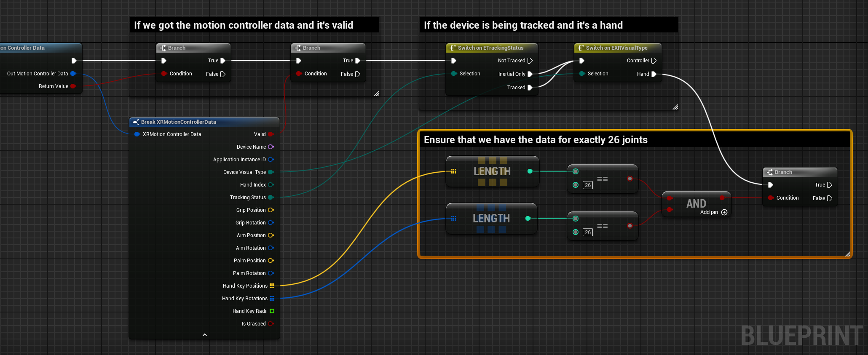This screenshot has width=868, height=355.
Task: Click the Application Instance ID pin
Action: [x=271, y=160]
